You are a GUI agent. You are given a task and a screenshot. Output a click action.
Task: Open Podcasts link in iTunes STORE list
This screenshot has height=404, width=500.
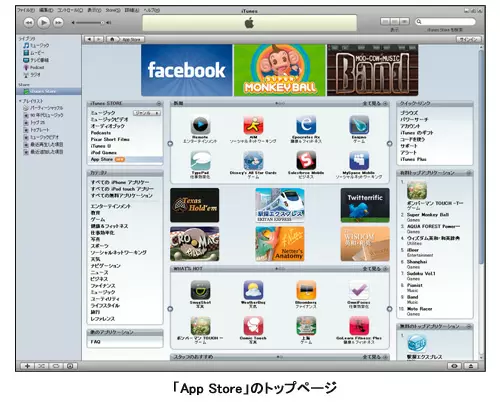pos(101,133)
